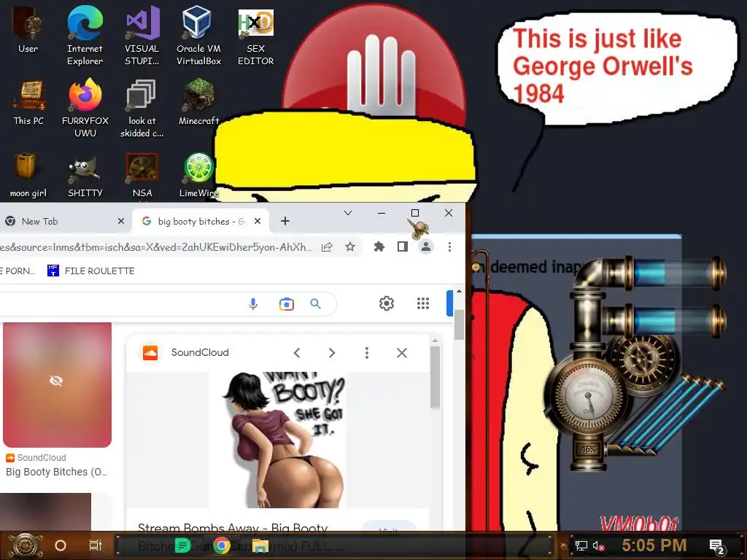Open the FILE ROULETTE bookmark
The height and width of the screenshot is (560, 747).
coord(91,271)
